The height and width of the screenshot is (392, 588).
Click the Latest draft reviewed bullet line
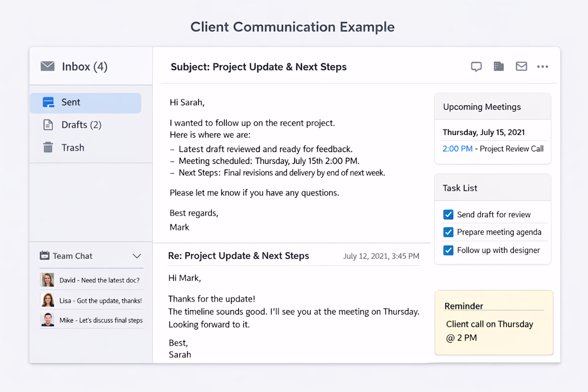coord(261,149)
